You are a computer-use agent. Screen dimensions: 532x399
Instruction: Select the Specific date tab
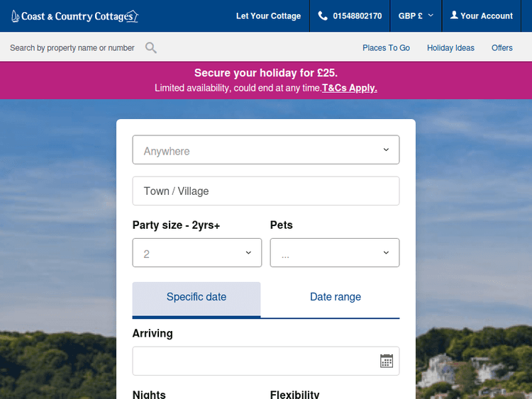[196, 298]
